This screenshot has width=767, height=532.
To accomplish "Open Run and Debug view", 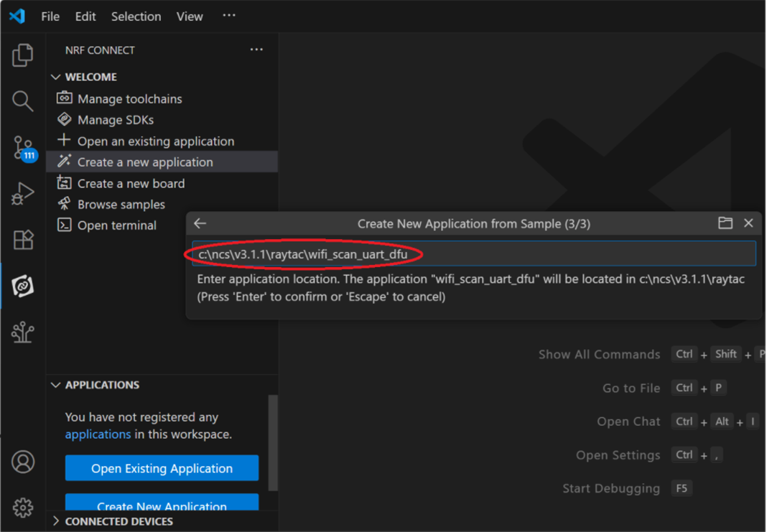I will pyautogui.click(x=23, y=194).
